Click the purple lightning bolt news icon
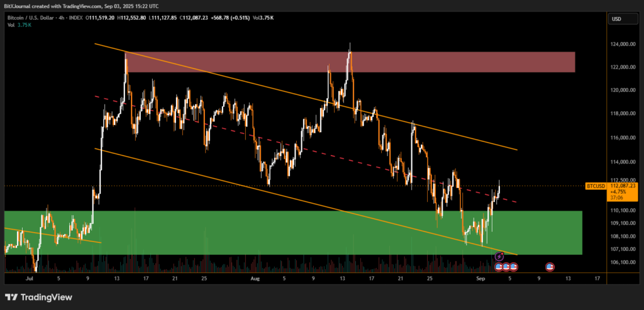The image size is (644, 310). pyautogui.click(x=499, y=257)
